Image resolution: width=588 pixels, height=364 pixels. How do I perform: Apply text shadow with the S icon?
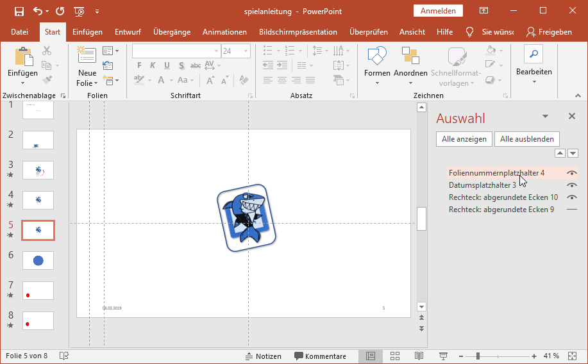[x=181, y=65]
